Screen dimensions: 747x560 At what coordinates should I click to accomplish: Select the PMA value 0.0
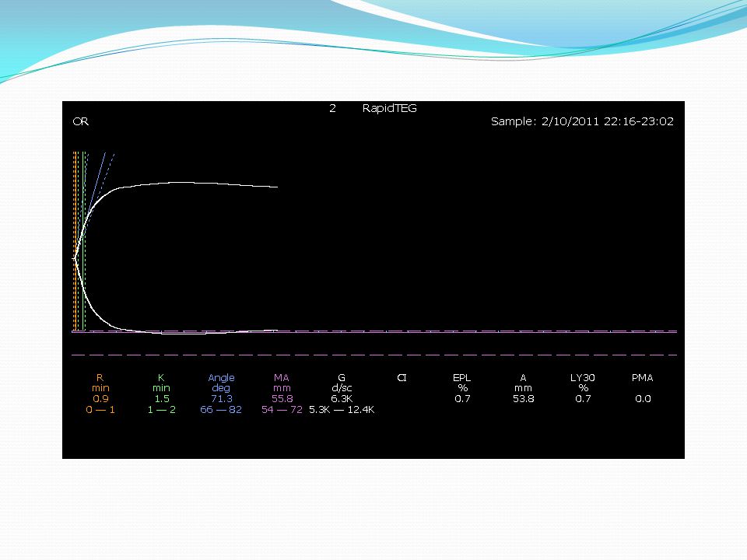[643, 398]
